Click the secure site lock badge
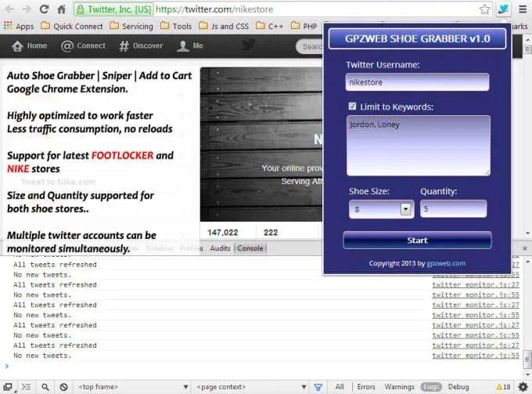 click(x=114, y=9)
